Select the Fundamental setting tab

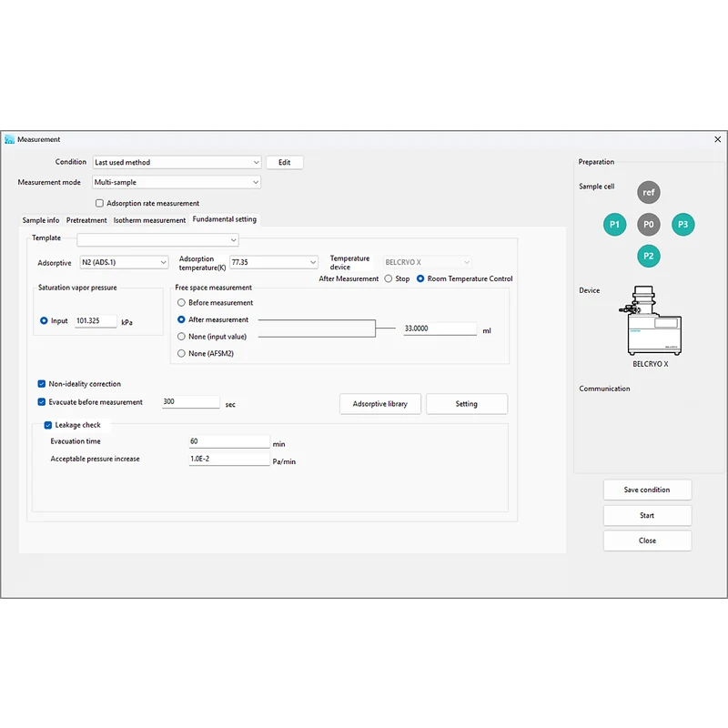[224, 219]
